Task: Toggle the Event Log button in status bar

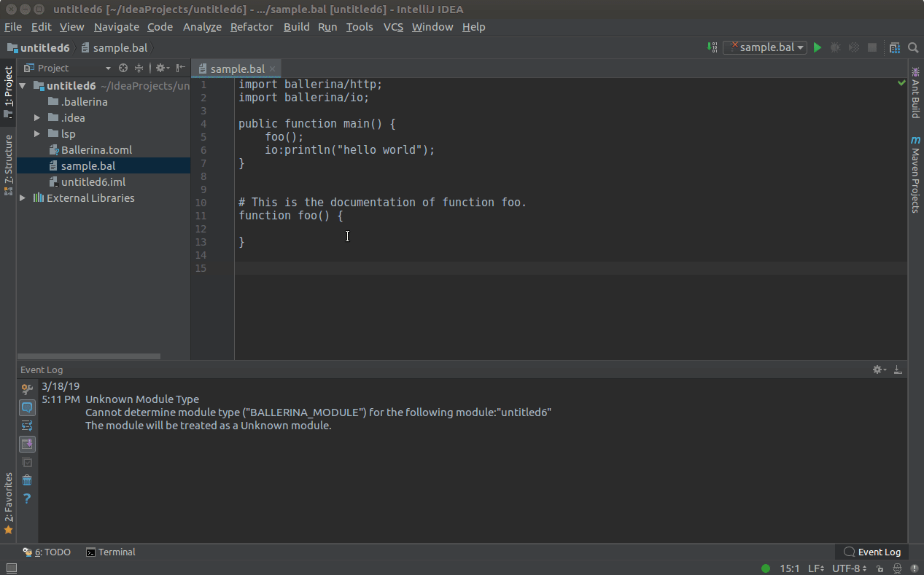Action: pos(871,552)
